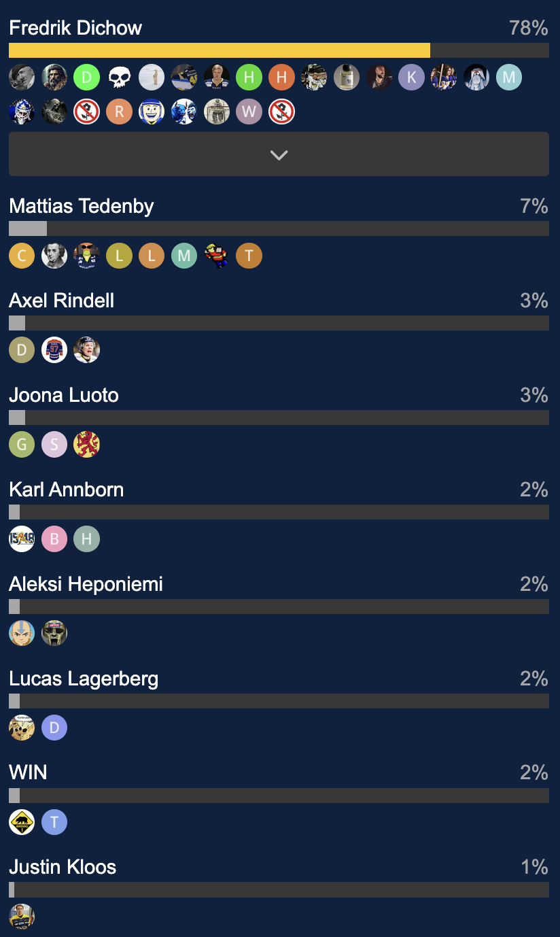Click the yellow Fredrik Dichow result bar

pyautogui.click(x=219, y=50)
